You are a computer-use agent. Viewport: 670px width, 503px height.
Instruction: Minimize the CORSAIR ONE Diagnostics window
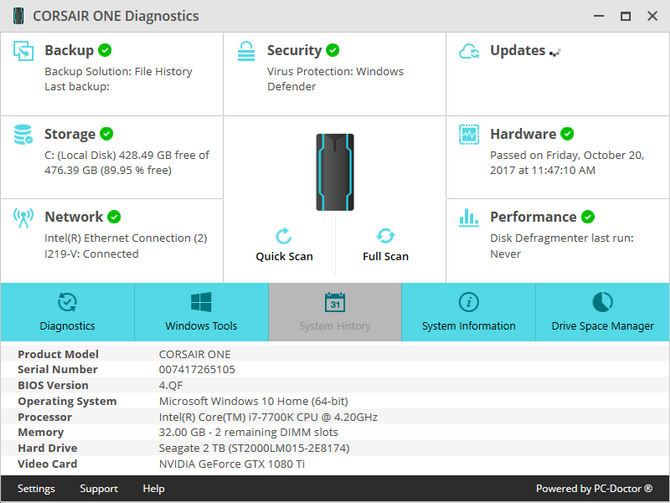[599, 16]
